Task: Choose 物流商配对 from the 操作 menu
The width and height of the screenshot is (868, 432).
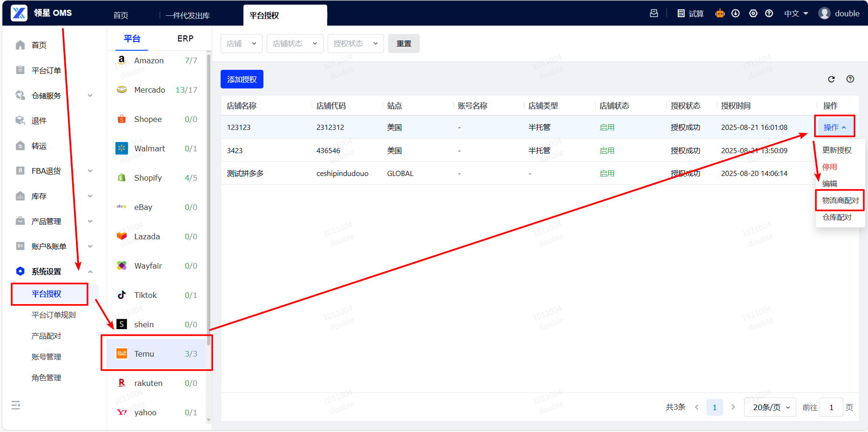Action: click(x=840, y=200)
